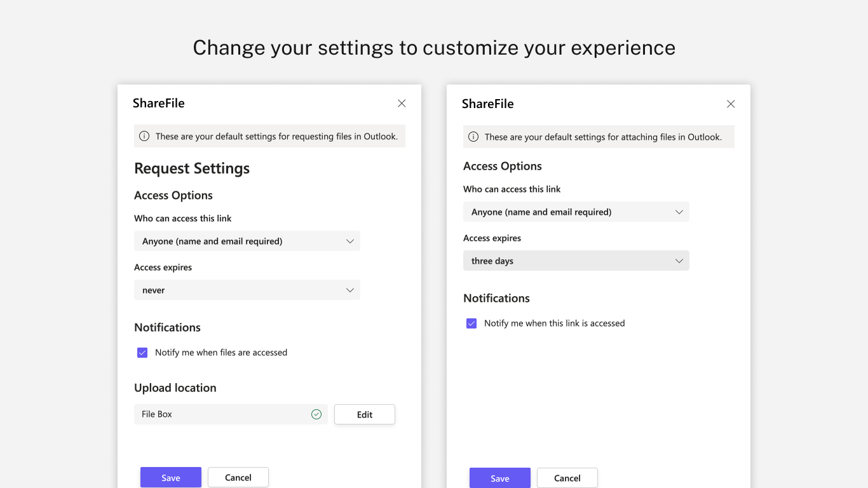Click info icon beside requesting files message

point(144,136)
